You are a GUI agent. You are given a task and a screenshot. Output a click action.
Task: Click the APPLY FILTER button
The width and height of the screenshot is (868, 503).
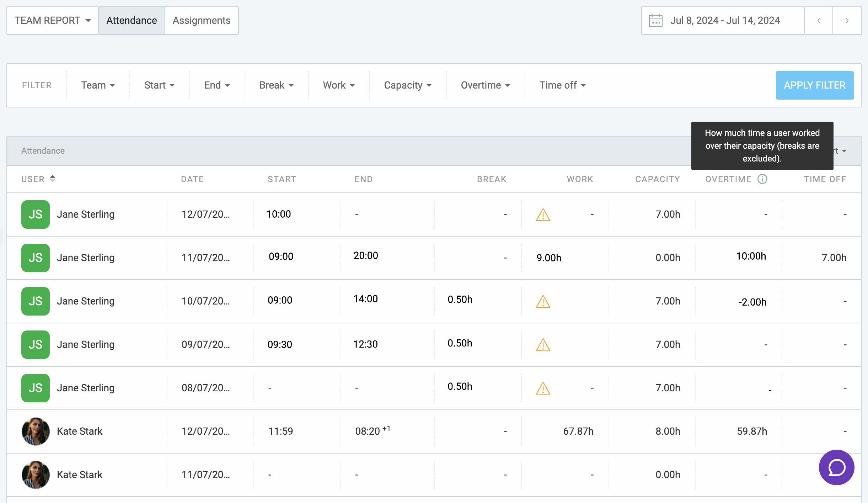[815, 85]
